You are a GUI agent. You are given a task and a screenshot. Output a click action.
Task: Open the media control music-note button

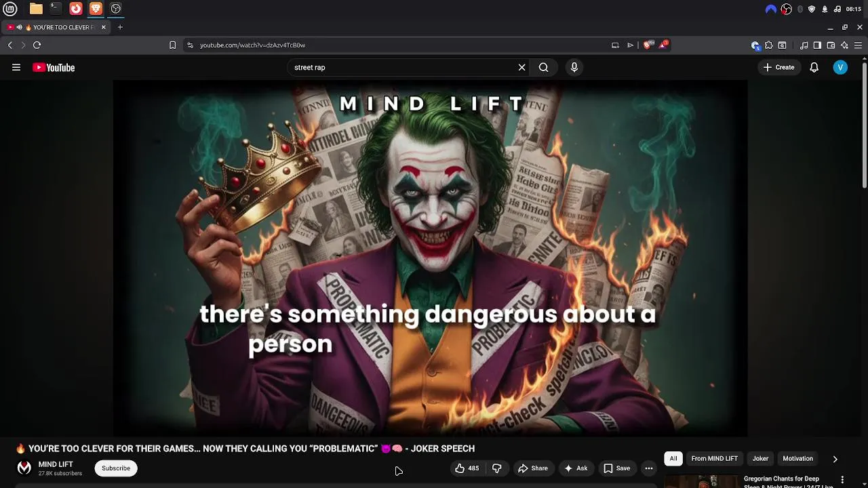coord(804,45)
